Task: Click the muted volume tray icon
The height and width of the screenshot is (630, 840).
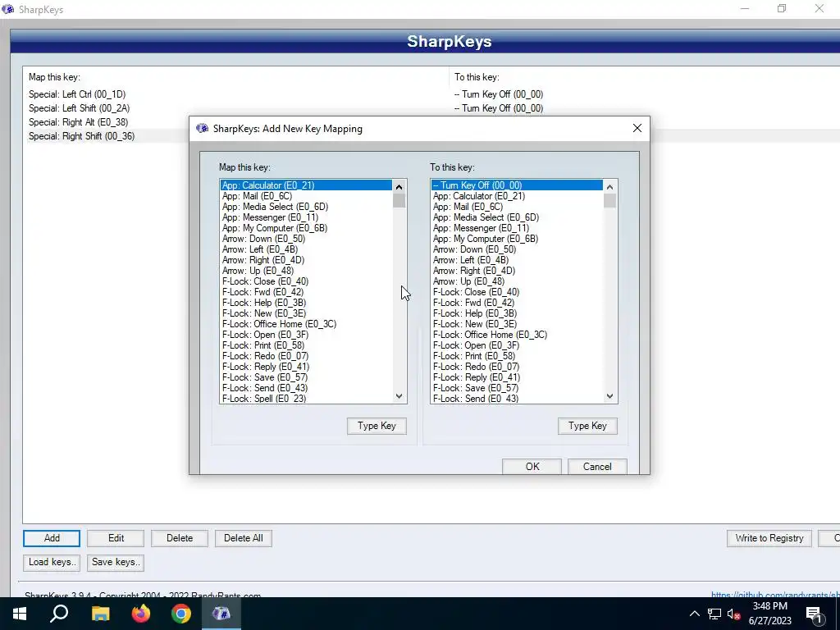Action: 733,614
